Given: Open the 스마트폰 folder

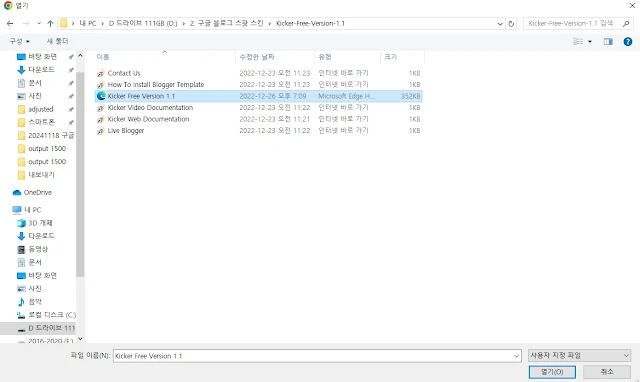Looking at the screenshot, I should click(x=41, y=122).
